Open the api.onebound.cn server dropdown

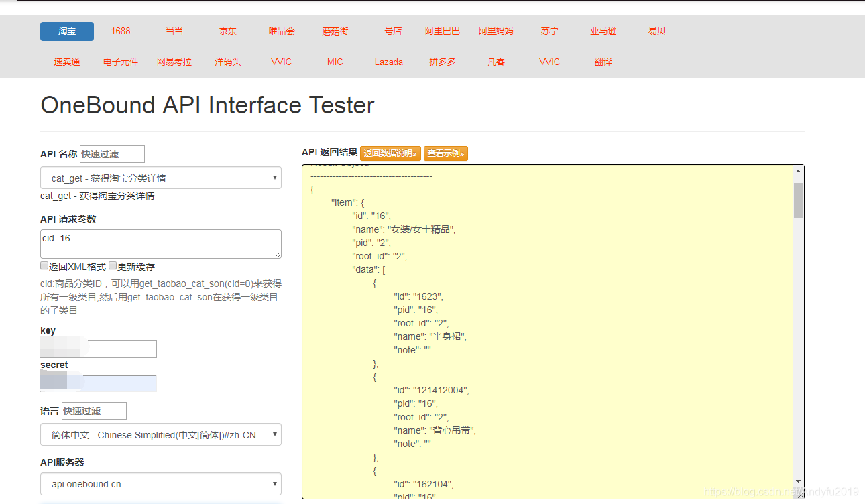pyautogui.click(x=161, y=484)
